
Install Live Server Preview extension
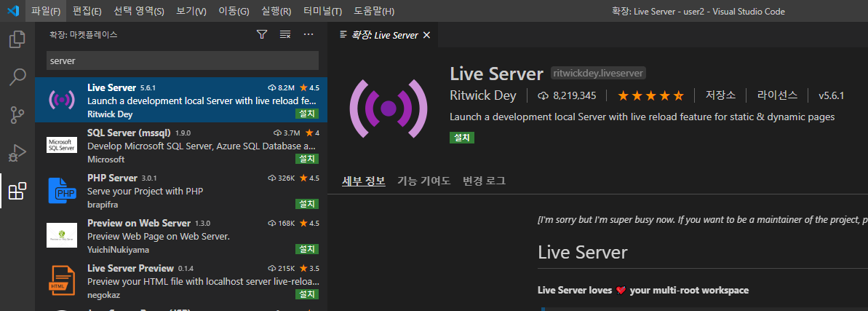pyautogui.click(x=307, y=294)
